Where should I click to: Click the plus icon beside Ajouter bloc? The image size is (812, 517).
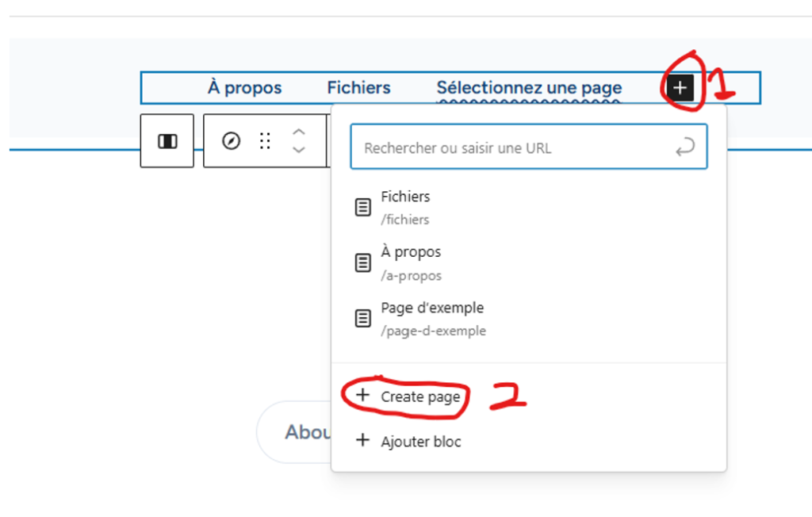click(x=362, y=441)
